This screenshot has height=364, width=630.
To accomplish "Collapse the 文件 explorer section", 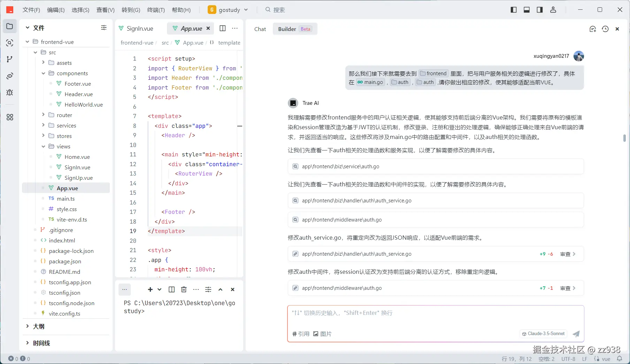I will point(28,28).
